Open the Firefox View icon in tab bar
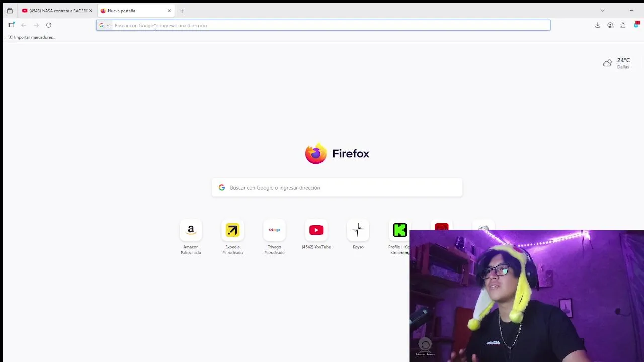 10,11
